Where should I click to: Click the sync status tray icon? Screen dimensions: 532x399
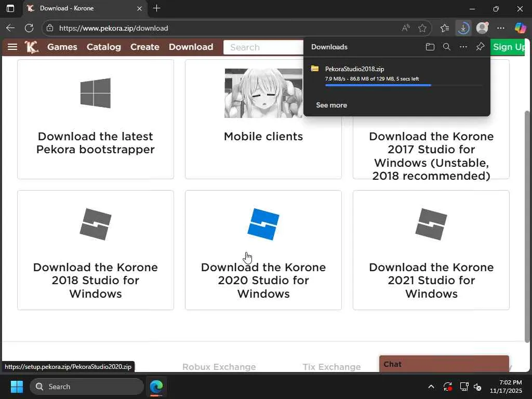click(x=447, y=387)
